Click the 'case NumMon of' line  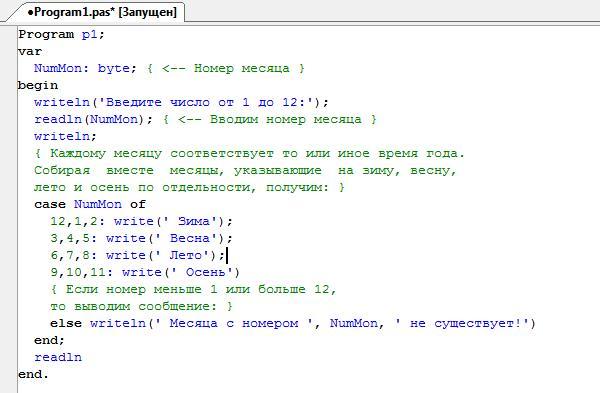[x=90, y=204]
